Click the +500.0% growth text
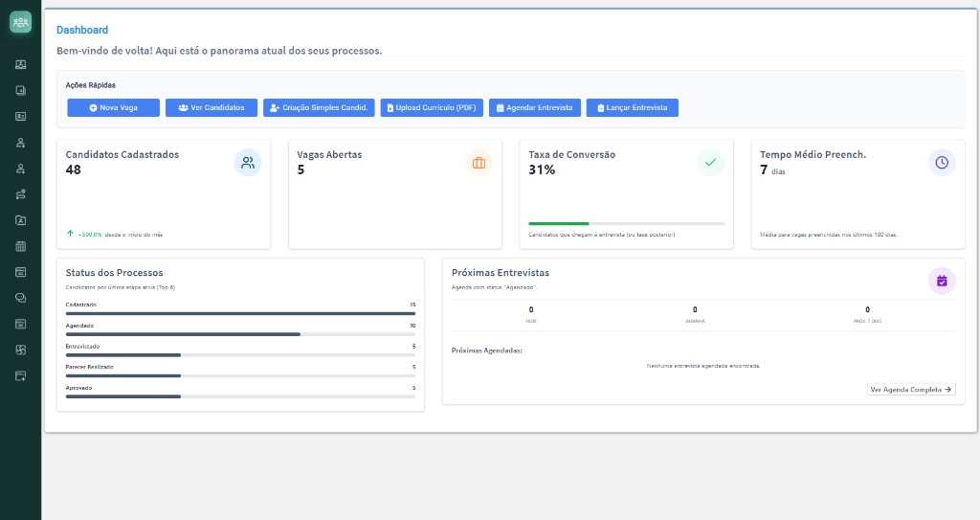Viewport: 980px width, 520px height. coord(90,235)
